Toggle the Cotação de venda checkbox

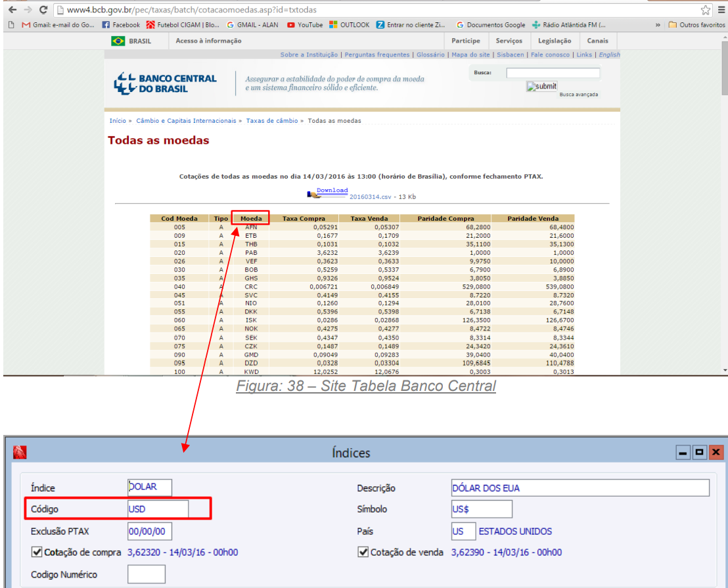(x=363, y=552)
